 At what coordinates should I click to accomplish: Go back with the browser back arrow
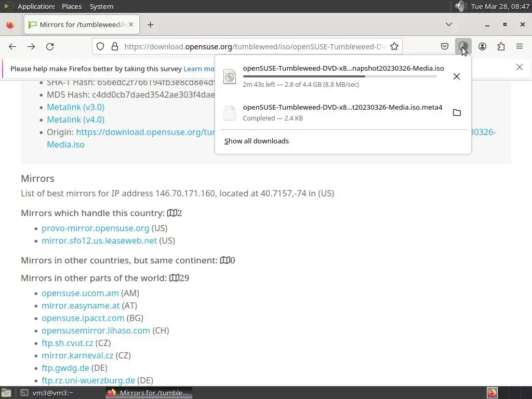point(12,46)
